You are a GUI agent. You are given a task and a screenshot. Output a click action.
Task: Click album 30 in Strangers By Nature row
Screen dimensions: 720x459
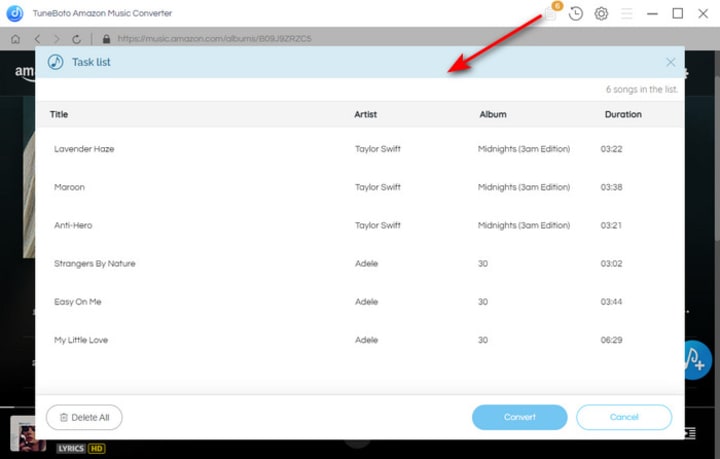483,263
